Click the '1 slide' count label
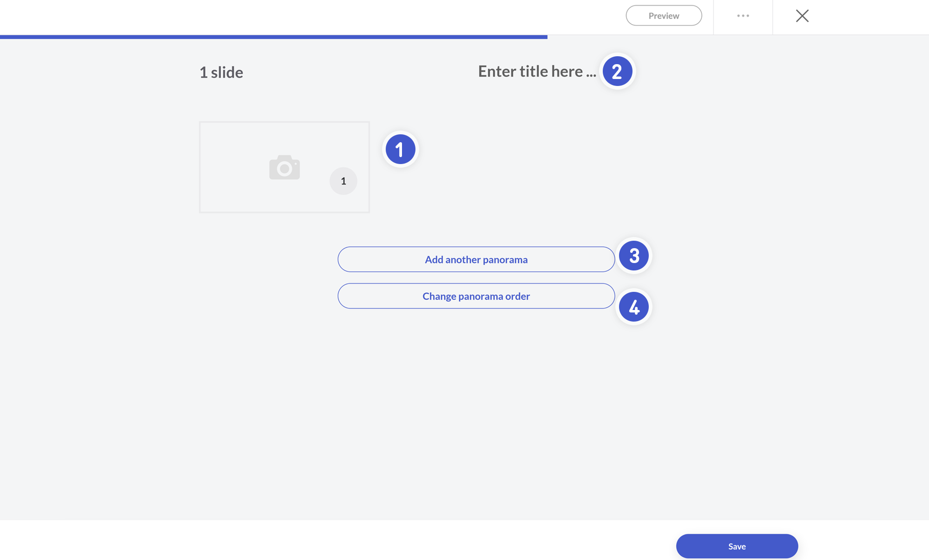 click(x=221, y=72)
